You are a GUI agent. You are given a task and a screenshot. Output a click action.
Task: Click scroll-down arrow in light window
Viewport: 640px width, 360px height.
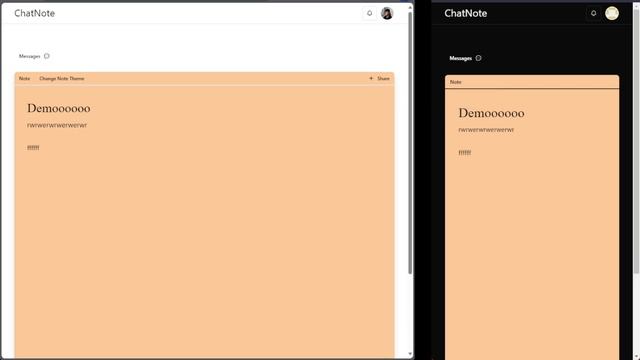pos(410,354)
